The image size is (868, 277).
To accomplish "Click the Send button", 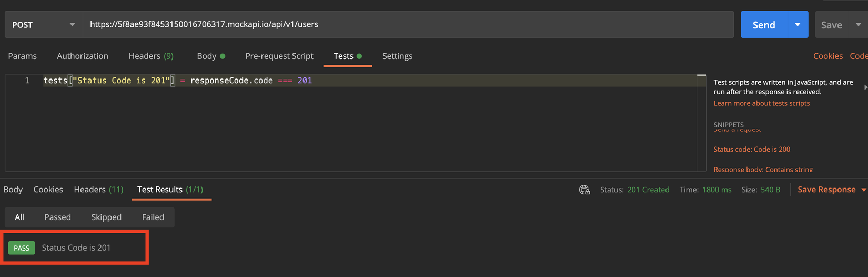I will (764, 25).
